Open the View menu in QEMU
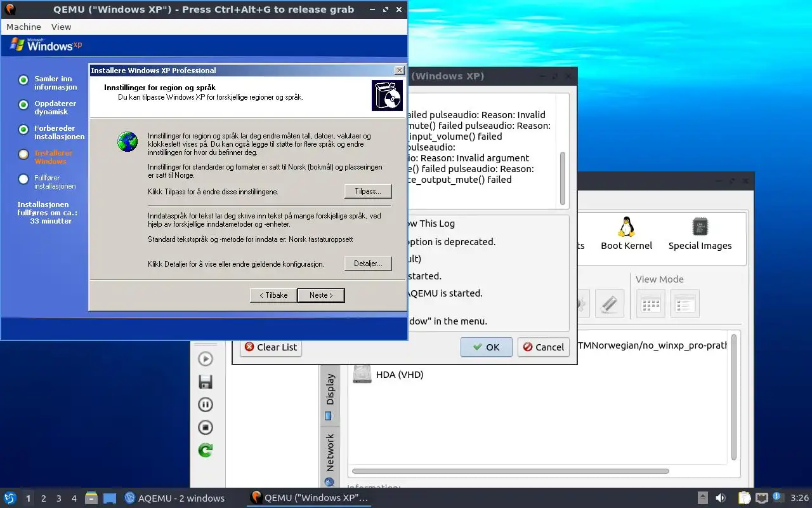This screenshot has height=508, width=812. (62, 27)
